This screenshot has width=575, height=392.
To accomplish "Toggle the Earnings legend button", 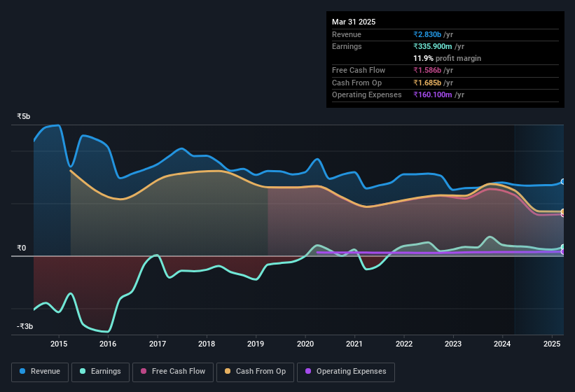I will pos(100,372).
